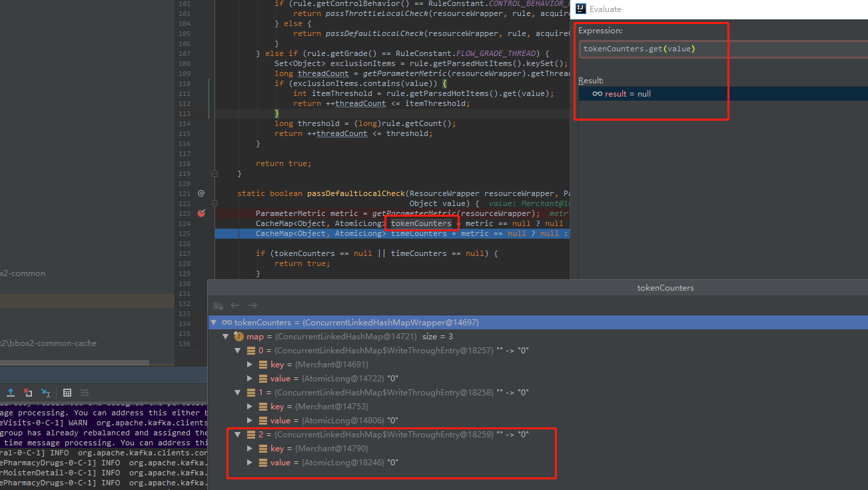Collapse entry 1 WriteThroughEntry@18258
This screenshot has width=868, height=490.
(238, 393)
